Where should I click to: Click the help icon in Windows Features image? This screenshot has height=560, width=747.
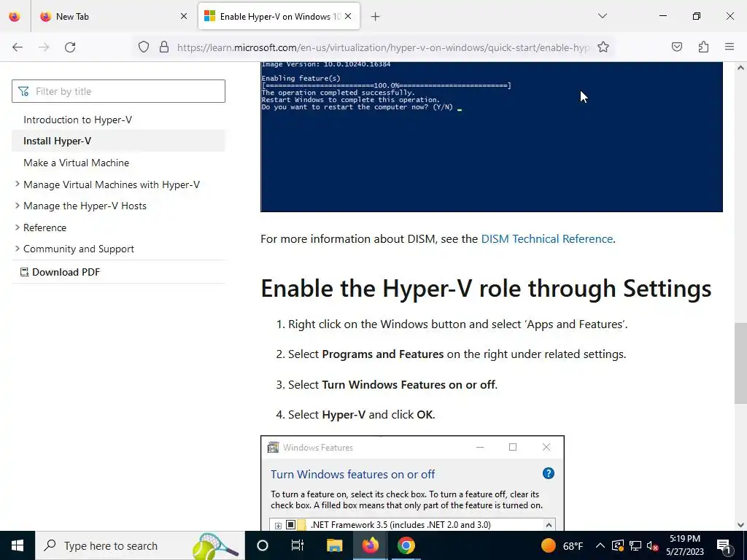pos(549,473)
